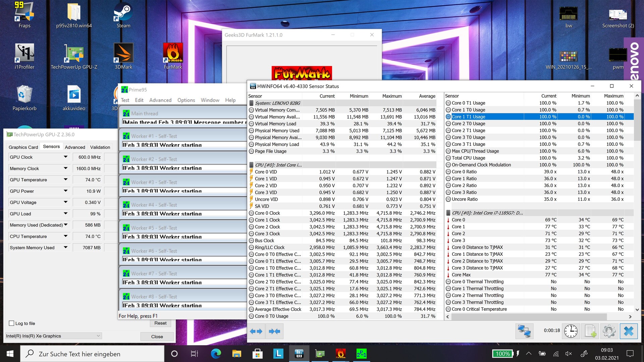This screenshot has width=644, height=362.
Task: Click the Prime95 taskbar icon
Action: [361, 354]
